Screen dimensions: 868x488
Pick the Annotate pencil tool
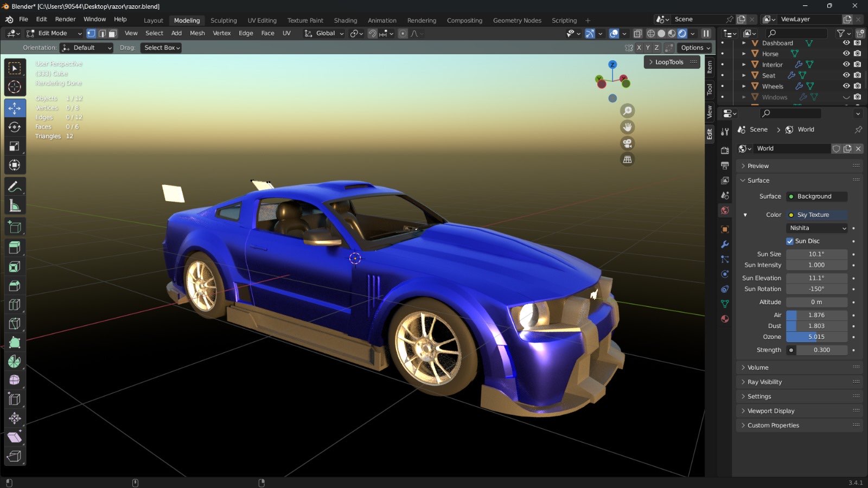[15, 187]
